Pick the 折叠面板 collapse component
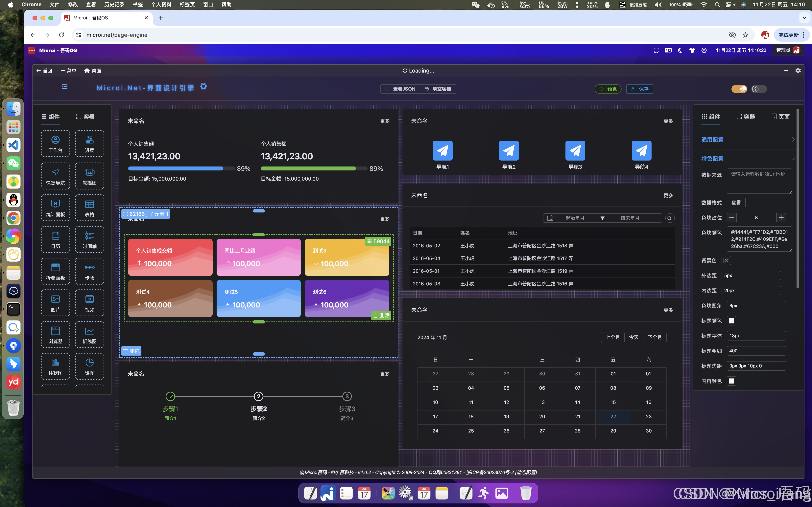This screenshot has height=507, width=812. click(55, 271)
